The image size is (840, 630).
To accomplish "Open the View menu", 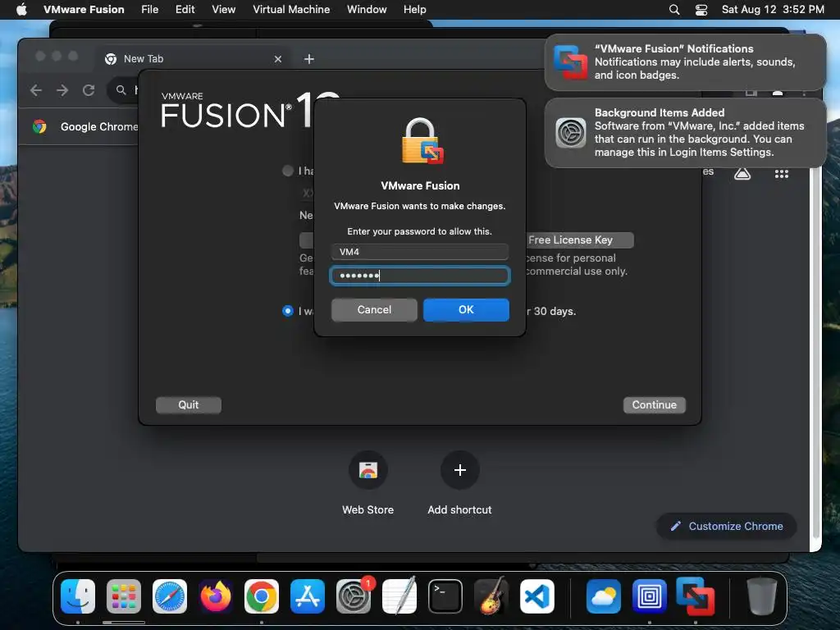I will (x=223, y=10).
